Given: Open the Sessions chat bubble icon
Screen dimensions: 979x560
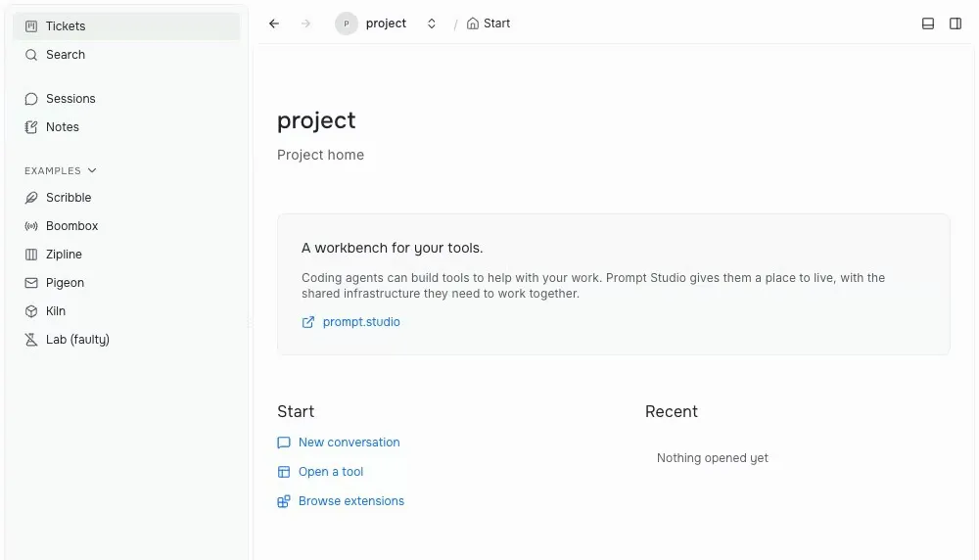Looking at the screenshot, I should click(x=31, y=99).
